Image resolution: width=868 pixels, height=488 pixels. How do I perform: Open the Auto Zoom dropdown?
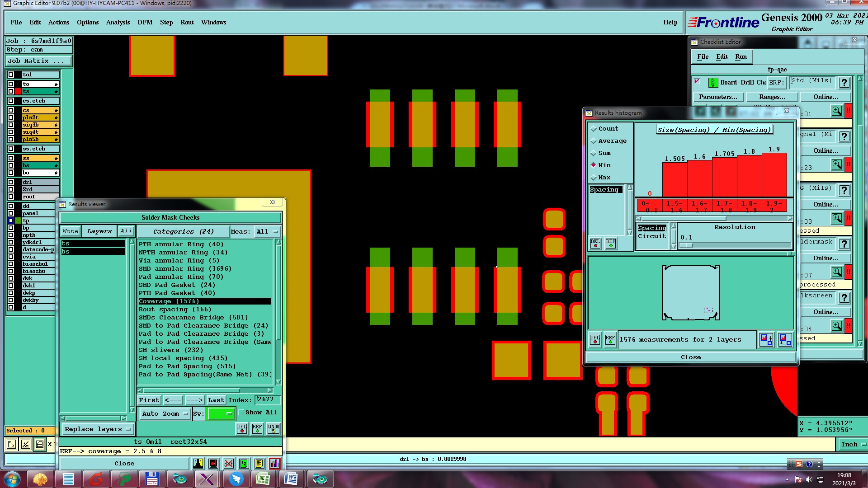pos(164,413)
